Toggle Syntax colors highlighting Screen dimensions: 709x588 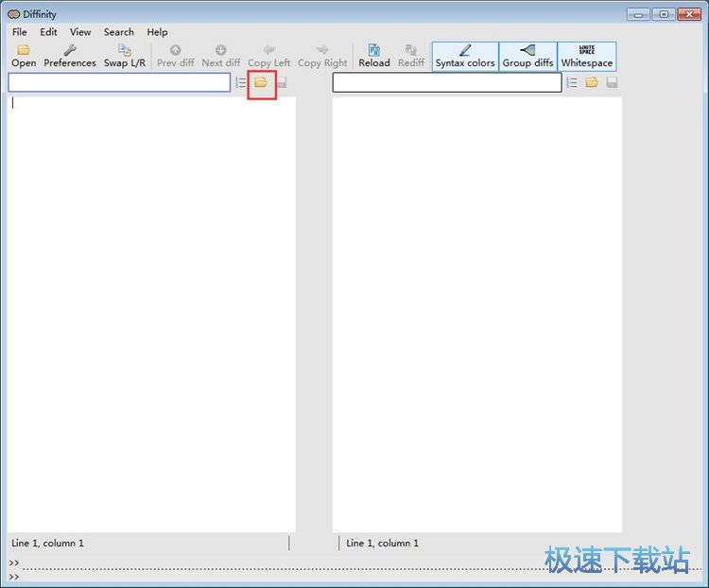pos(465,56)
